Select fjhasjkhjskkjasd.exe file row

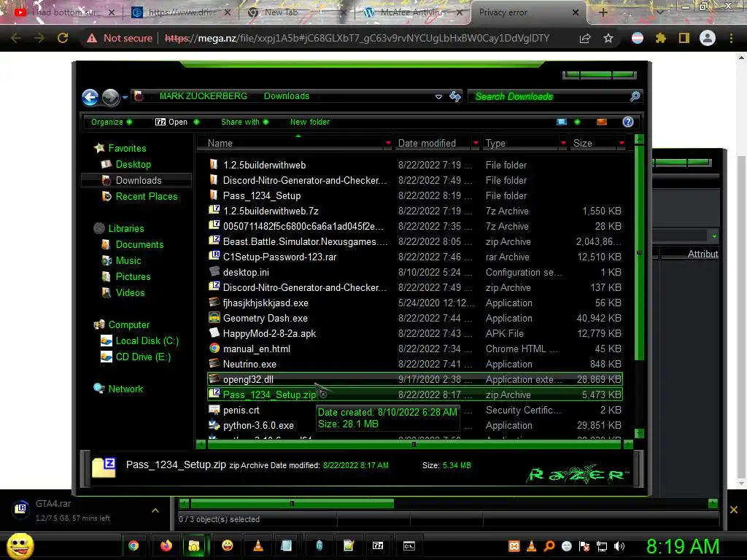click(414, 303)
